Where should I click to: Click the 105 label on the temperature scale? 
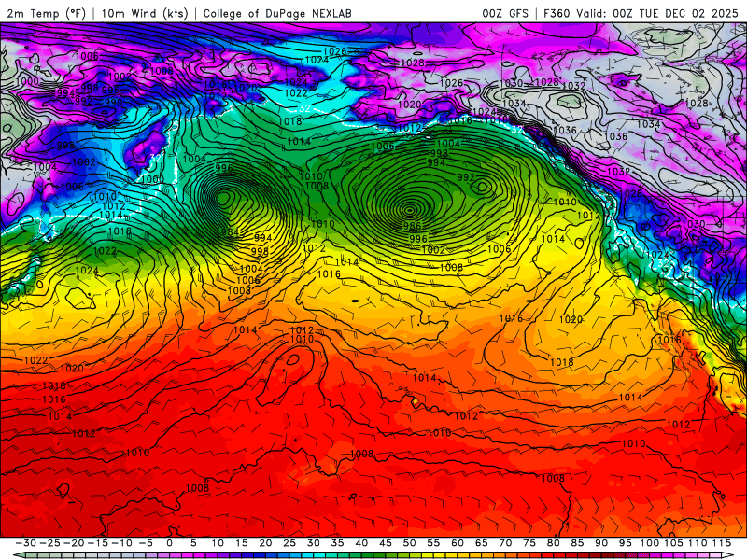[x=673, y=543]
